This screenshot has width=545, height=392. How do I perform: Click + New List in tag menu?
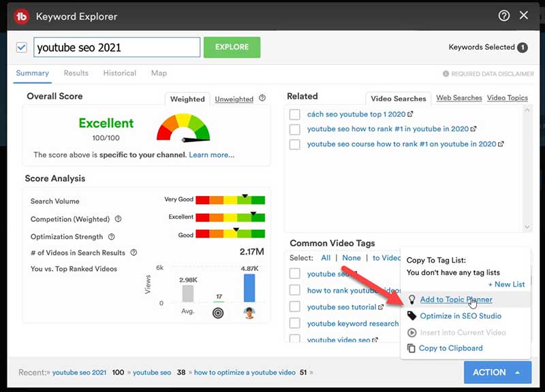(506, 284)
